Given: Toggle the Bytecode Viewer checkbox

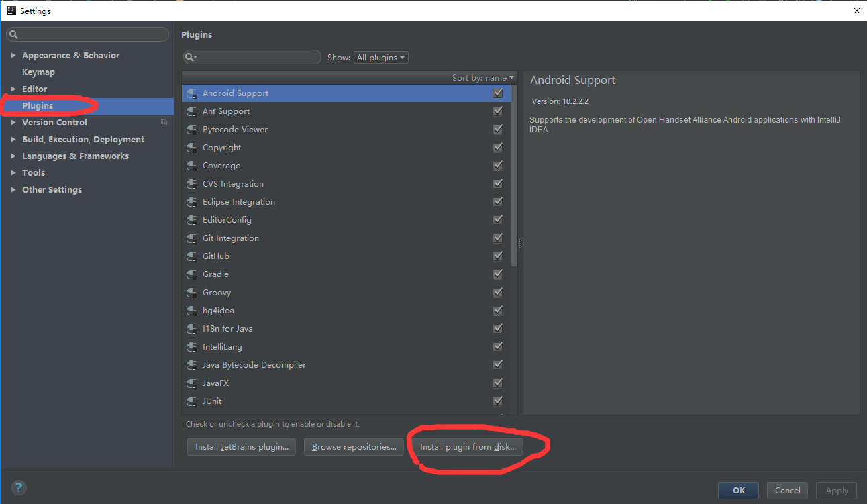Looking at the screenshot, I should click(x=498, y=130).
